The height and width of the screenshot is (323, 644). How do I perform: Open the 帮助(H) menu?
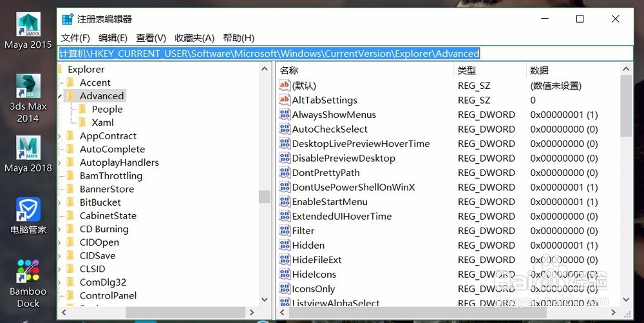click(239, 38)
